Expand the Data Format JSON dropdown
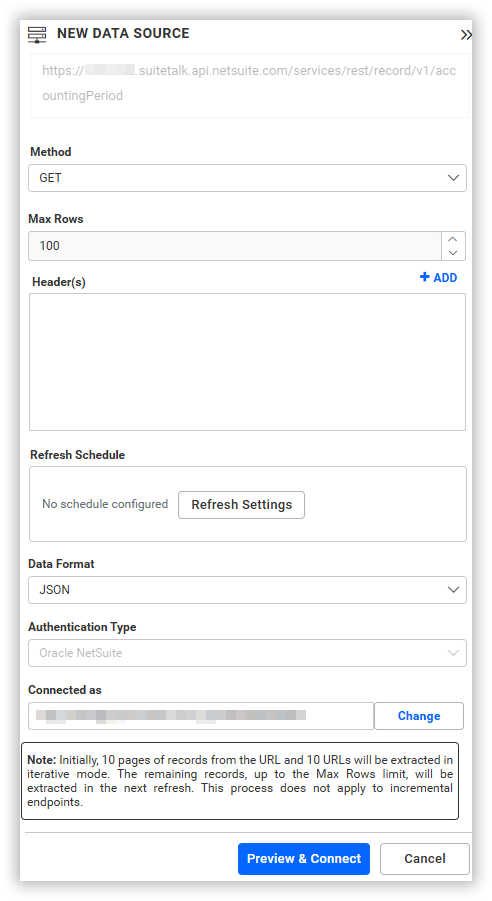492x901 pixels. [247, 590]
